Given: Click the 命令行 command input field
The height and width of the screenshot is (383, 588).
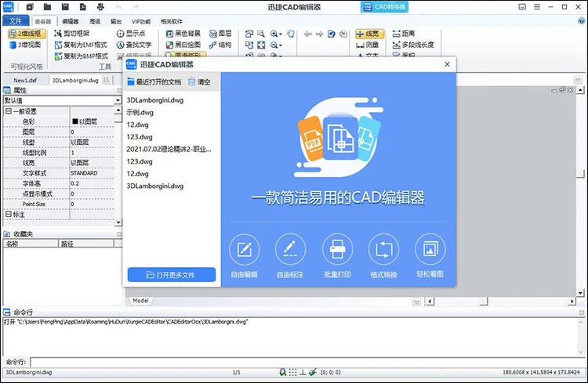Looking at the screenshot, I should (306, 362).
